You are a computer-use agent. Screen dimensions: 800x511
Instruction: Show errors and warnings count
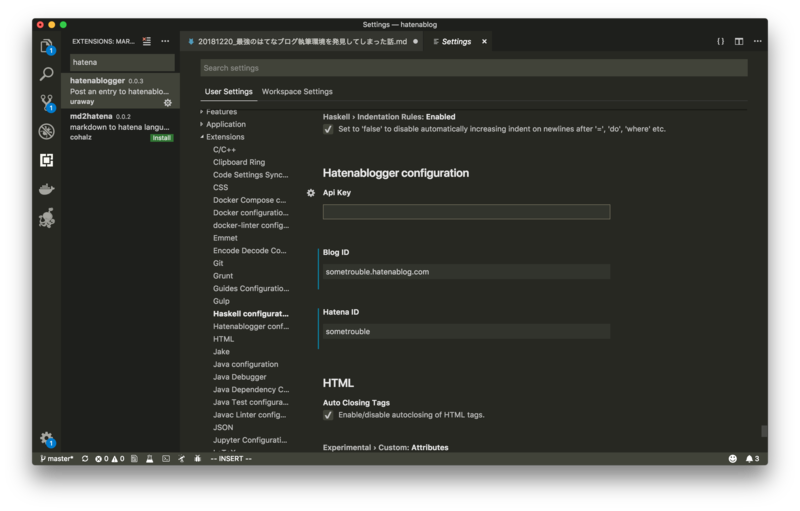110,458
